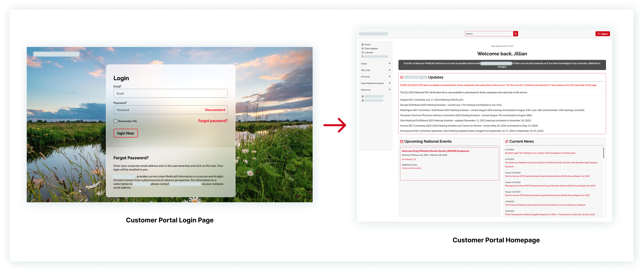Click the Nevada DUR Board 2025 schedule entry
This screenshot has height=272, width=644.
click(x=451, y=105)
